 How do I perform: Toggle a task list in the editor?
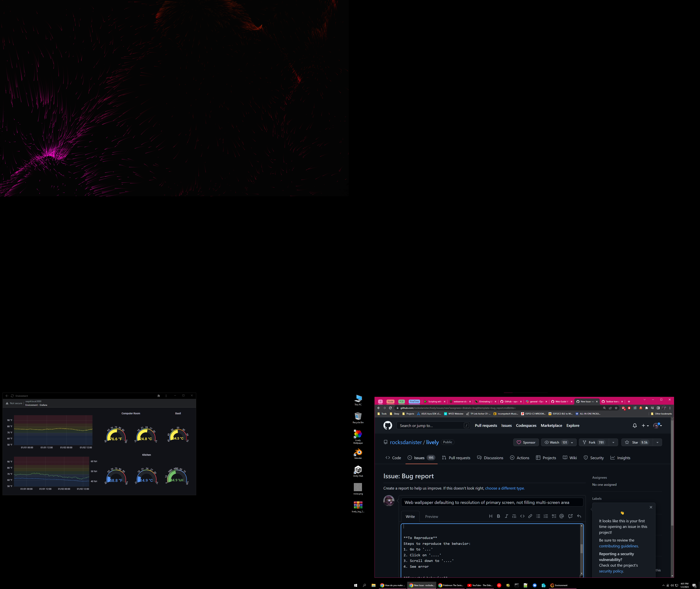click(554, 516)
